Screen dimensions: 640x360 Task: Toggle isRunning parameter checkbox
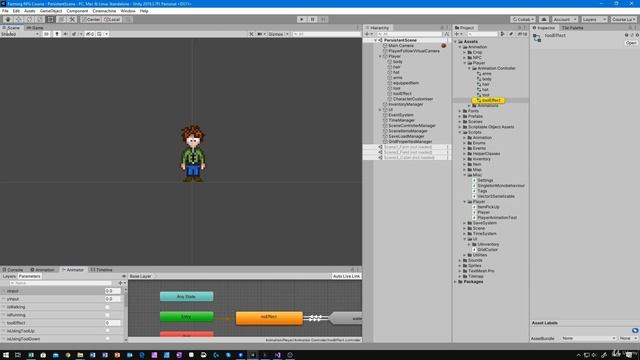(x=107, y=315)
